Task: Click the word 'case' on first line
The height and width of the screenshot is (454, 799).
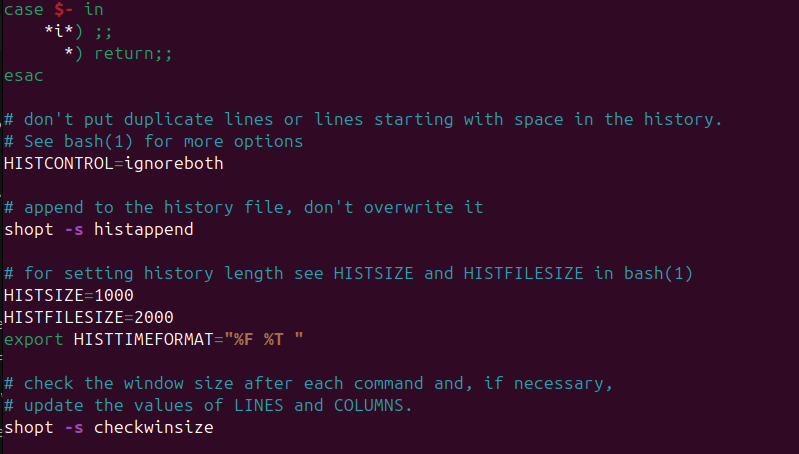Action: coord(23,10)
